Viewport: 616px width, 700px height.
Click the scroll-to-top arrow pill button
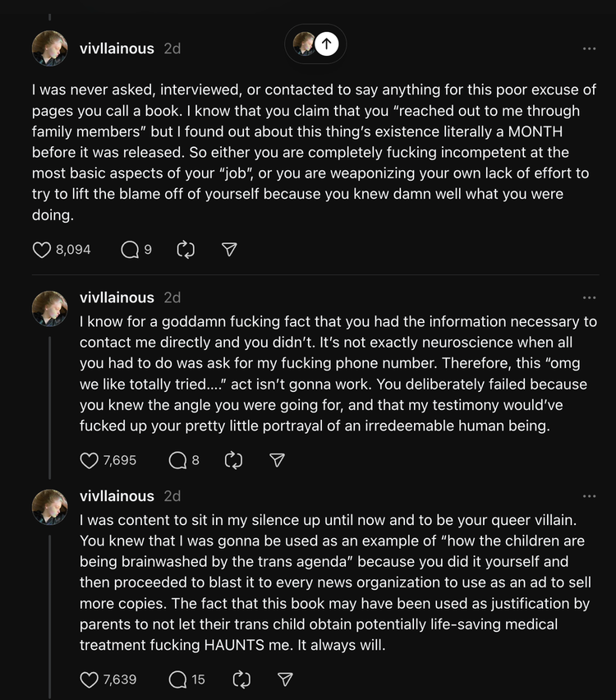pyautogui.click(x=326, y=44)
